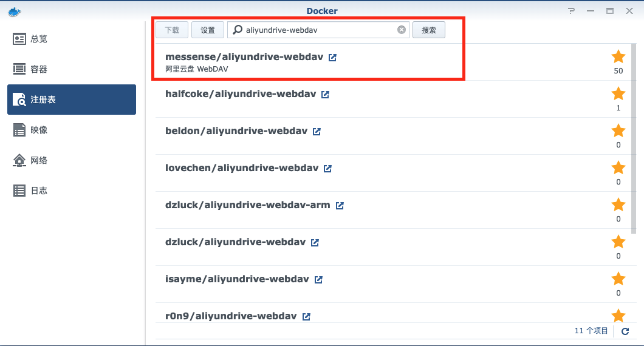The height and width of the screenshot is (346, 644).
Task: Close the Docker window
Action: coord(629,11)
